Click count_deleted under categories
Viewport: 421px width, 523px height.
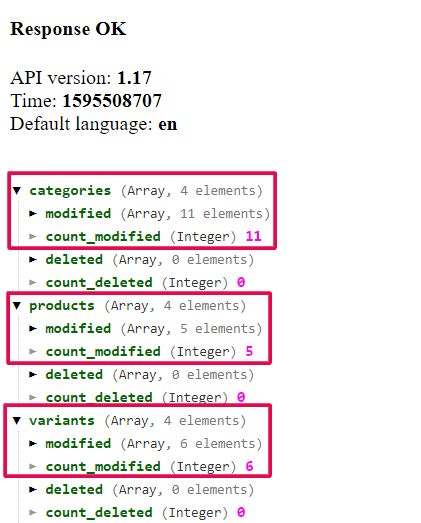pyautogui.click(x=99, y=283)
